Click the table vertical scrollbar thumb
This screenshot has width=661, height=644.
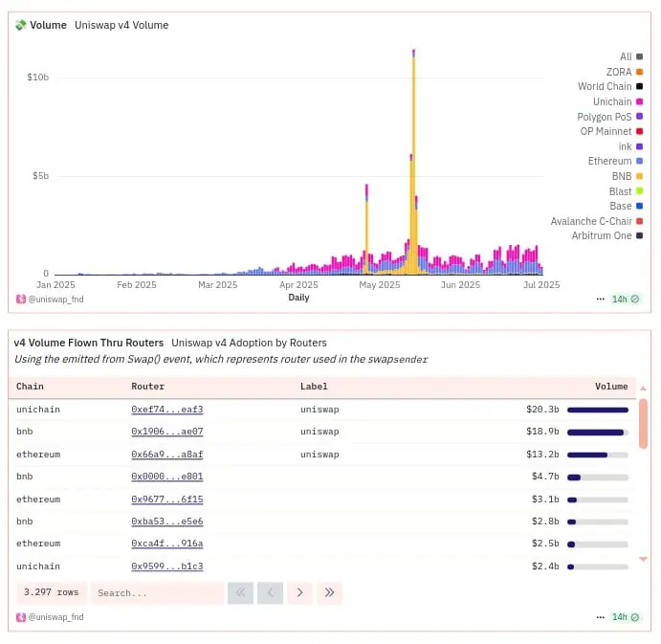click(643, 424)
